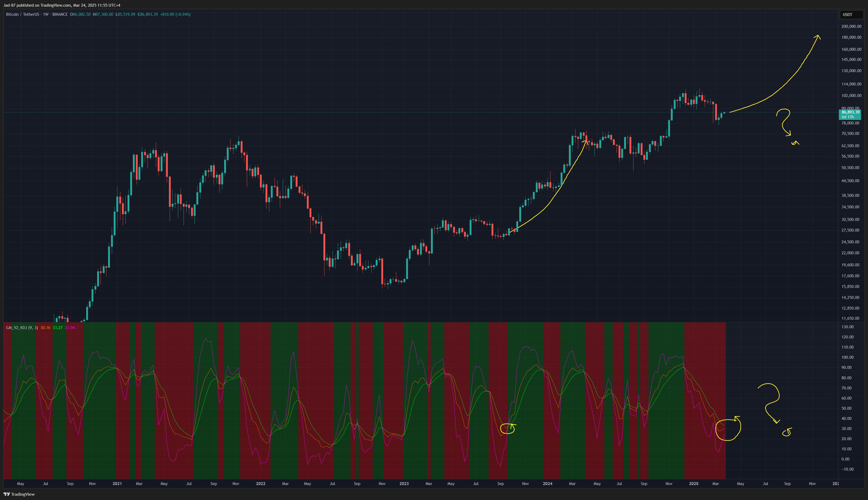Click the 19,600.00 price axis label
Image resolution: width=868 pixels, height=500 pixels.
point(850,265)
